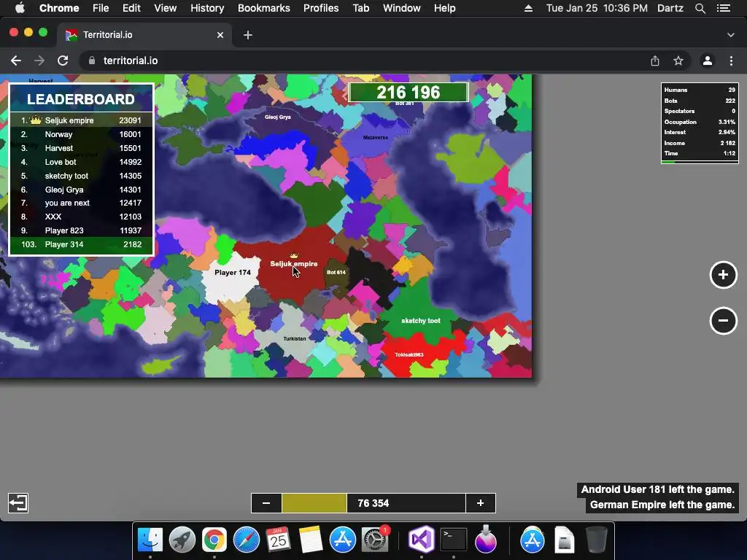
Task: Open Chrome profile icon
Action: tap(708, 61)
